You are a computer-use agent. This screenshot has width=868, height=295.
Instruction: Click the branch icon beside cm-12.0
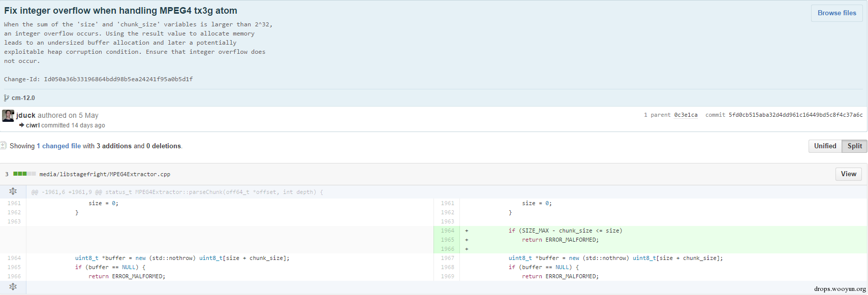point(7,98)
